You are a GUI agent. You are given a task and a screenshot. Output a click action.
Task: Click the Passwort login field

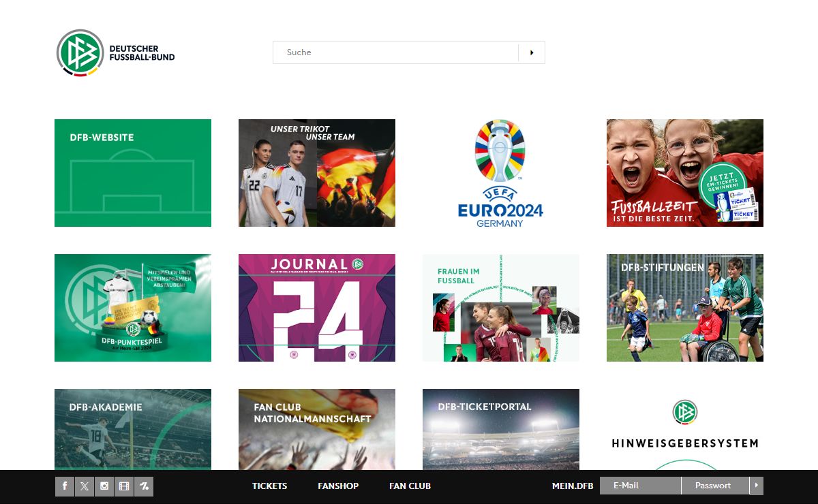(x=715, y=486)
